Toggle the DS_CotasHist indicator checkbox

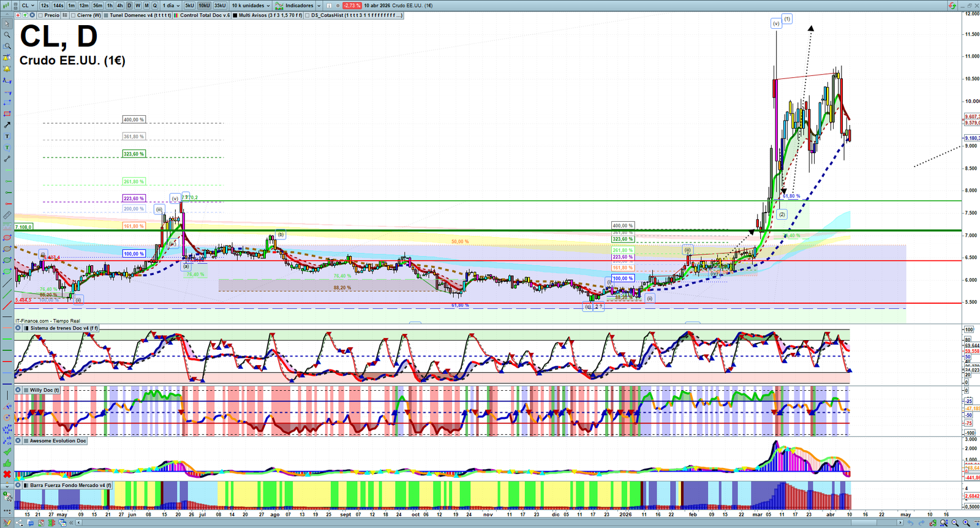tap(307, 15)
